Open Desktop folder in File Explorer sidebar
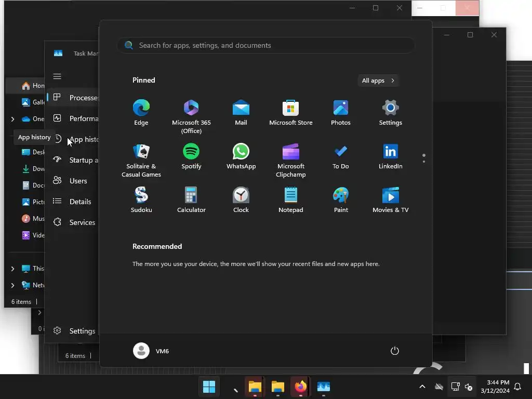 click(x=33, y=152)
